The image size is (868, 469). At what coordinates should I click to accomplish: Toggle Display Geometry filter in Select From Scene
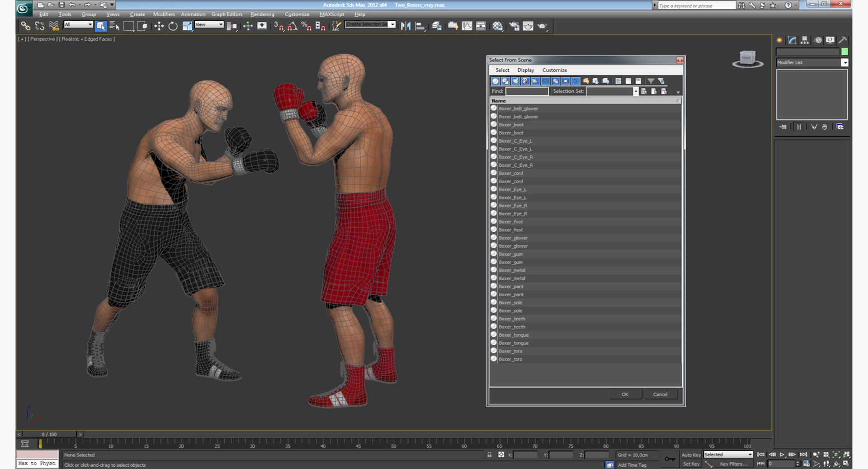495,81
